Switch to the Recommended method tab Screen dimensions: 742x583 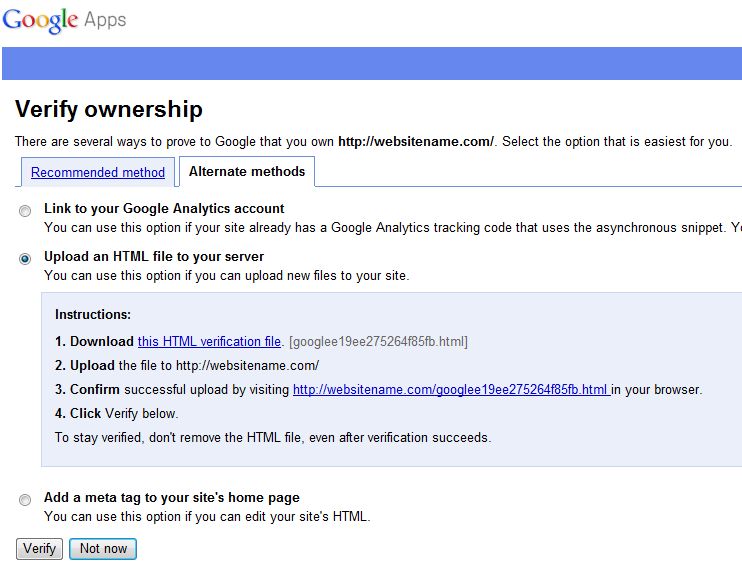(x=98, y=172)
